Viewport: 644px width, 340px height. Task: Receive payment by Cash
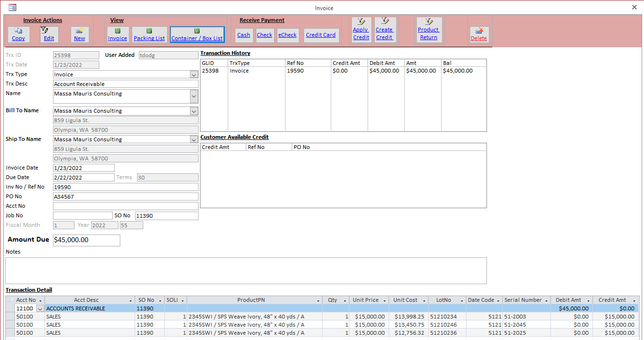(x=243, y=35)
